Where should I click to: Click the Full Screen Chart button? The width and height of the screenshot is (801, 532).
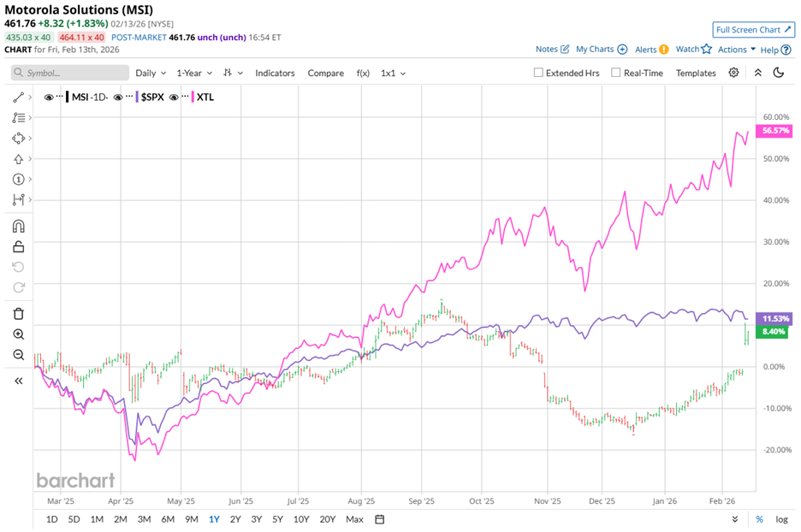click(x=753, y=29)
